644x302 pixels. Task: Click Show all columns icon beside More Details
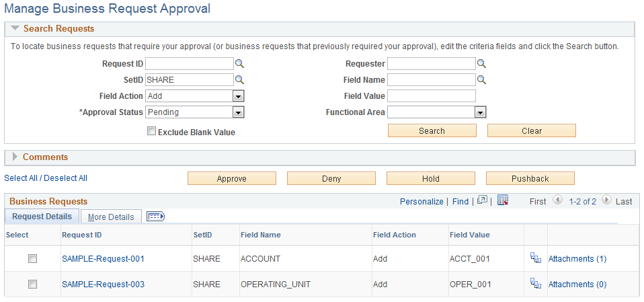click(x=156, y=216)
